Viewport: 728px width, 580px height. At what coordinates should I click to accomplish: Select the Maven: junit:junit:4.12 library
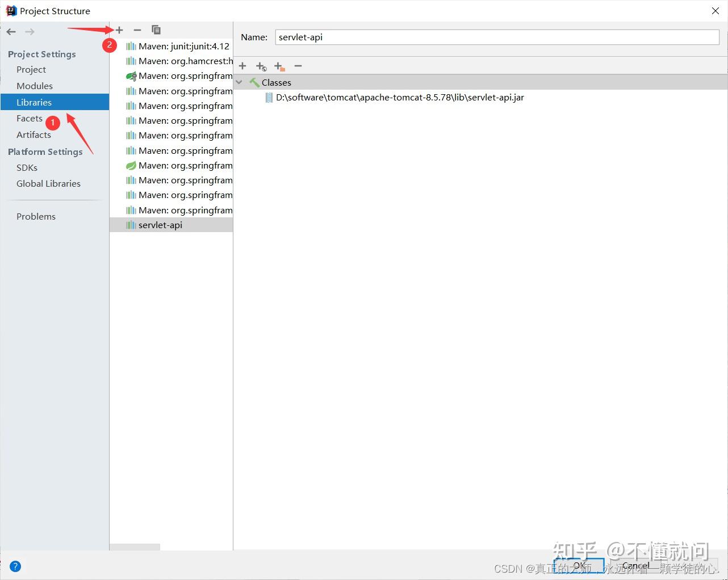[184, 46]
